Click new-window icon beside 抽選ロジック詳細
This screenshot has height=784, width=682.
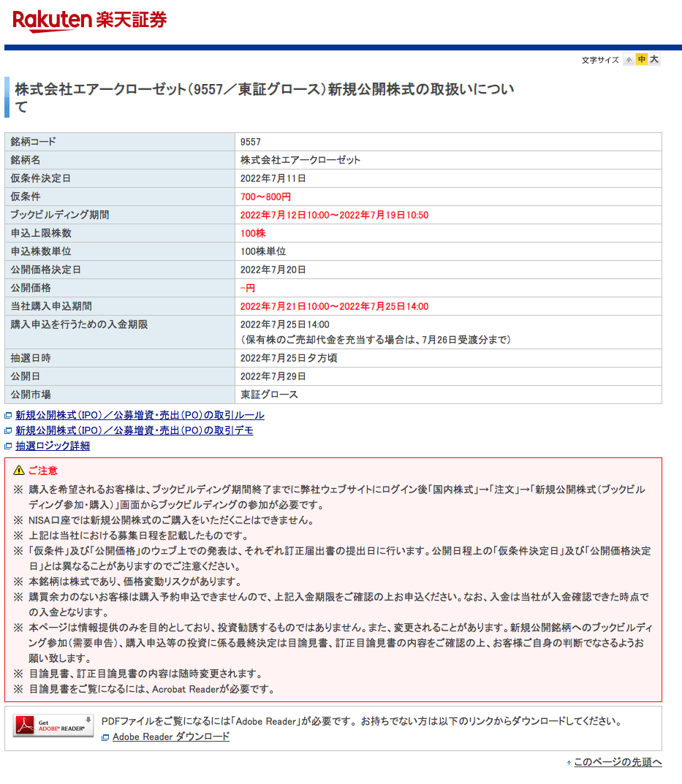click(9, 446)
